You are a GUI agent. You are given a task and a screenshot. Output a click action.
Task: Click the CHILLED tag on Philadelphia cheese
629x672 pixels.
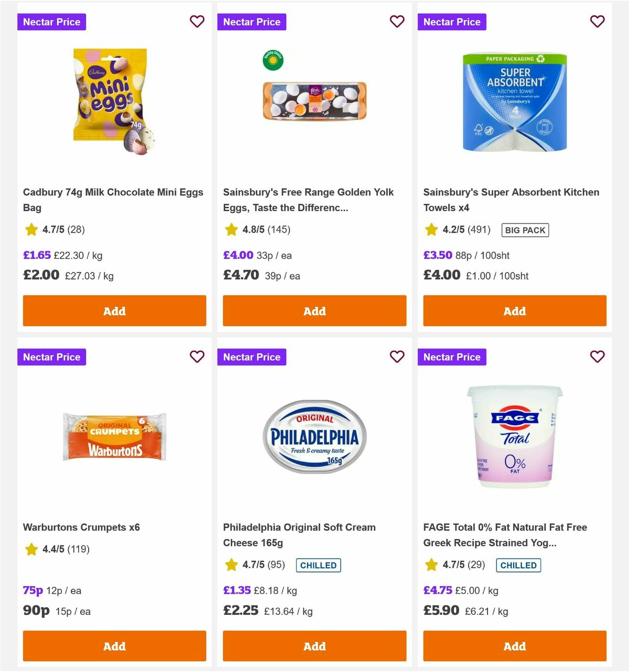pos(318,565)
